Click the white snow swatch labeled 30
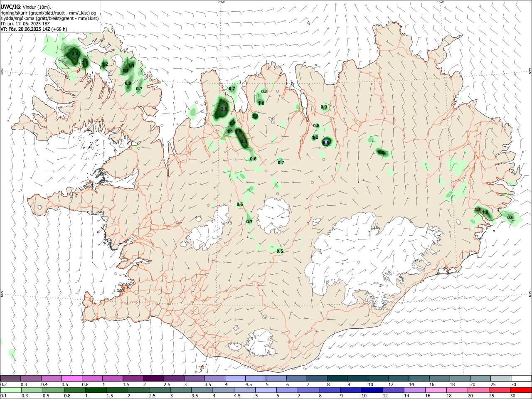The width and height of the screenshot is (532, 399). pos(520,378)
